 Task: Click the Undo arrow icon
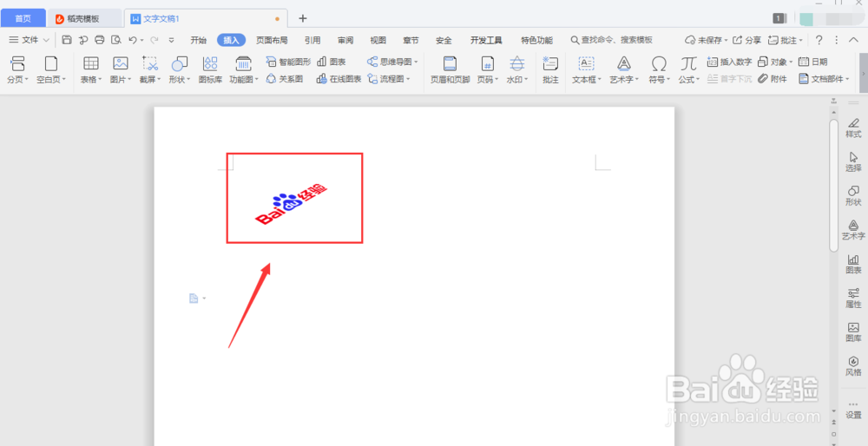pyautogui.click(x=132, y=40)
